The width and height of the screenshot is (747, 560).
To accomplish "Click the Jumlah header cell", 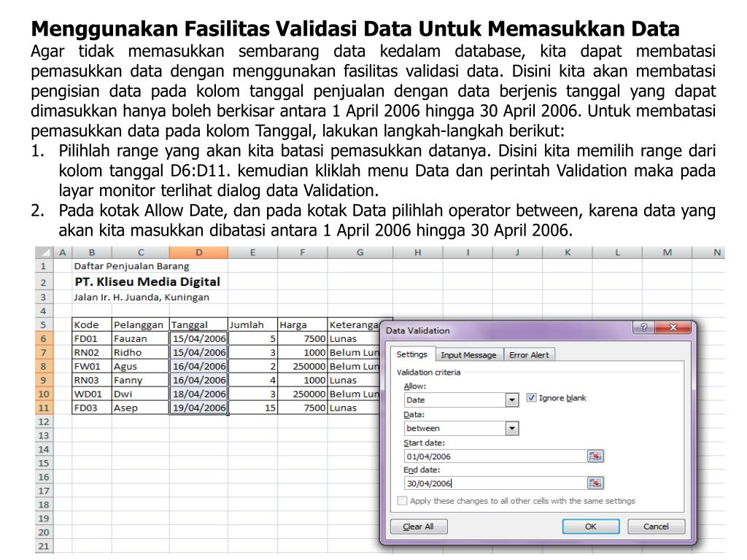I will tap(252, 324).
